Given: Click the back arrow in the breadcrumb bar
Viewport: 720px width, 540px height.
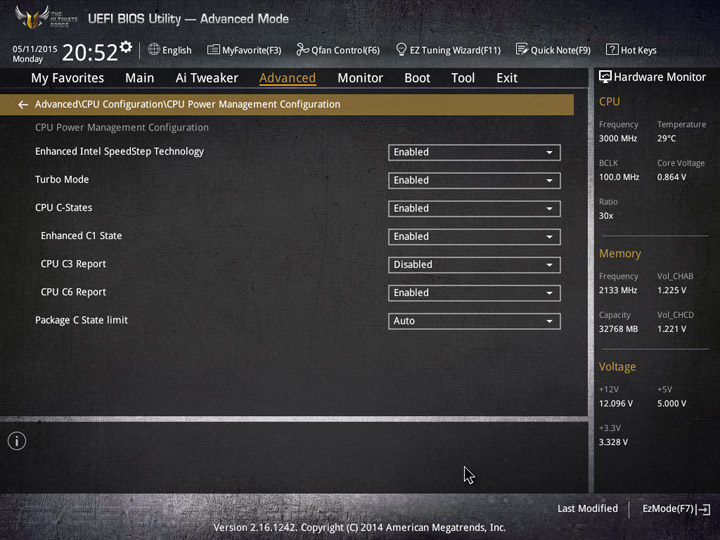Looking at the screenshot, I should [x=22, y=105].
